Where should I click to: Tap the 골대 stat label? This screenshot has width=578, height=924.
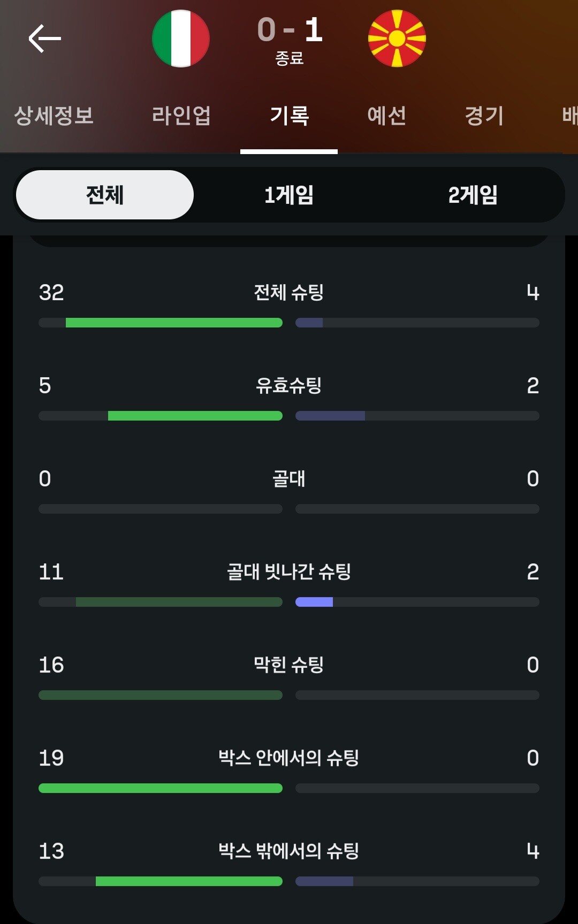click(289, 478)
